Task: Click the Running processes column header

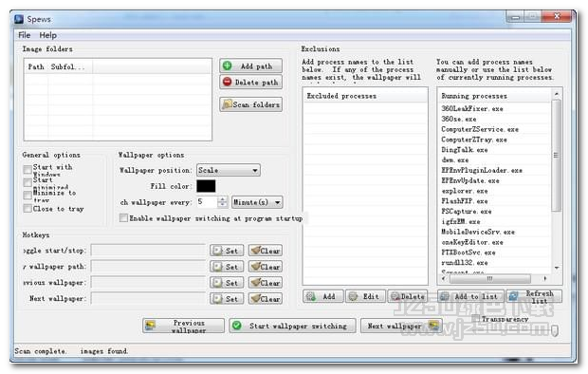Action: point(495,96)
